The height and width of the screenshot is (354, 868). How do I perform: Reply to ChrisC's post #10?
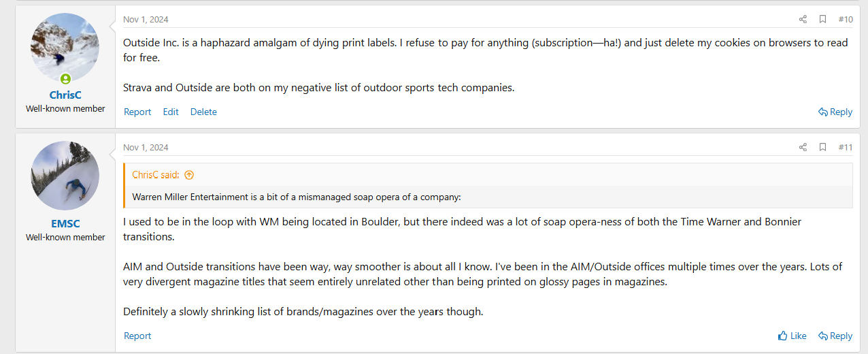[835, 112]
